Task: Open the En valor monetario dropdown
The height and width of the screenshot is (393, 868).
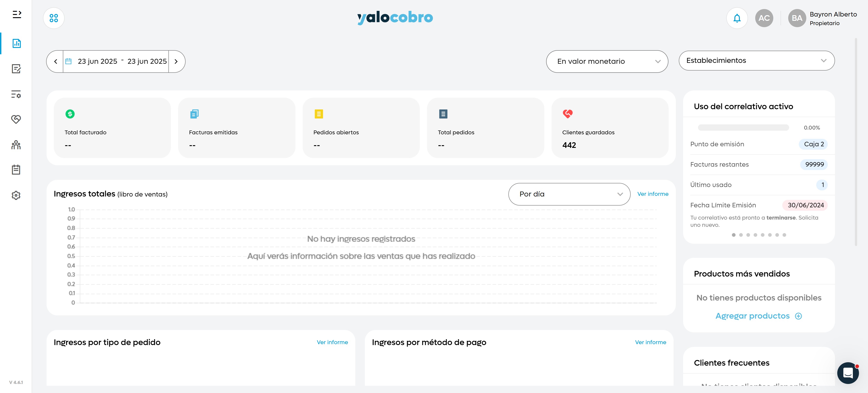Action: 607,61
